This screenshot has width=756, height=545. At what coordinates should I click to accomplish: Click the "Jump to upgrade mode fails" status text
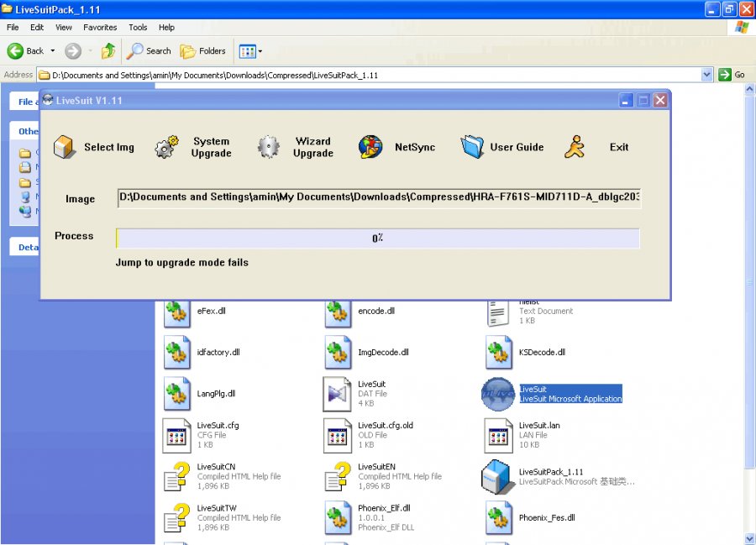click(181, 263)
